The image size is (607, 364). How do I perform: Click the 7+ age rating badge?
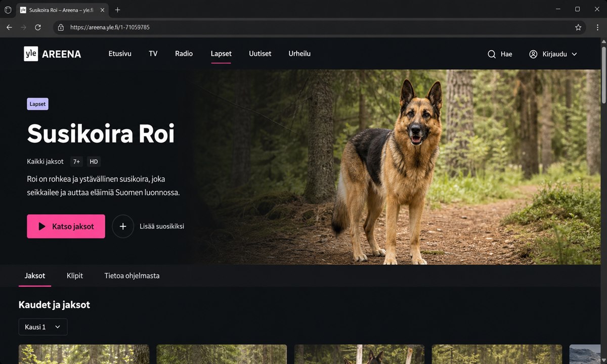77,162
